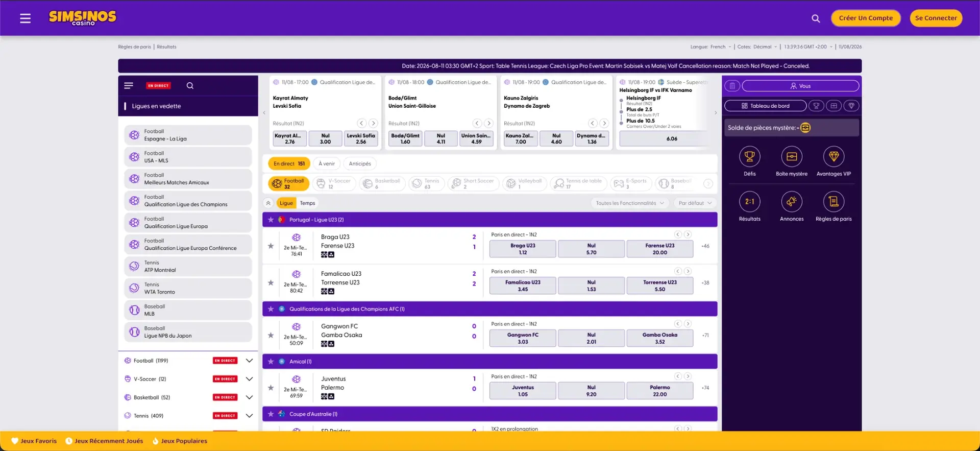
Task: Expand the Tennis (409) sidebar section
Action: pyautogui.click(x=249, y=416)
